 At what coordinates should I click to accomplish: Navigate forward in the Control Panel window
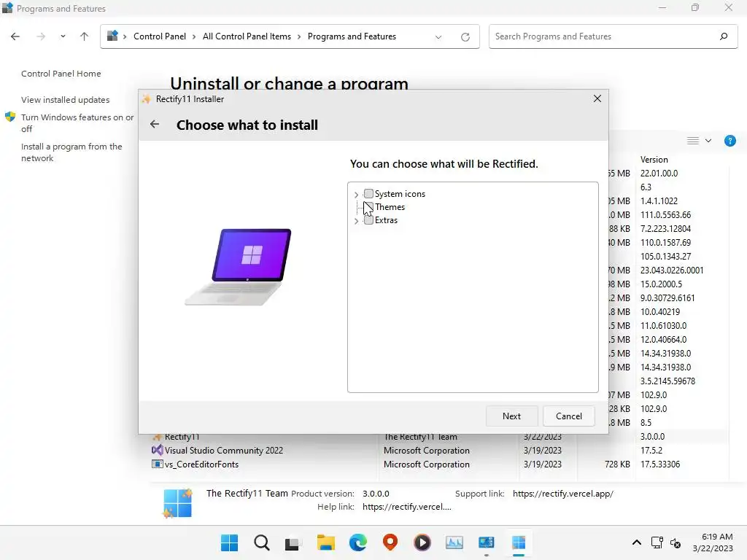click(x=41, y=36)
